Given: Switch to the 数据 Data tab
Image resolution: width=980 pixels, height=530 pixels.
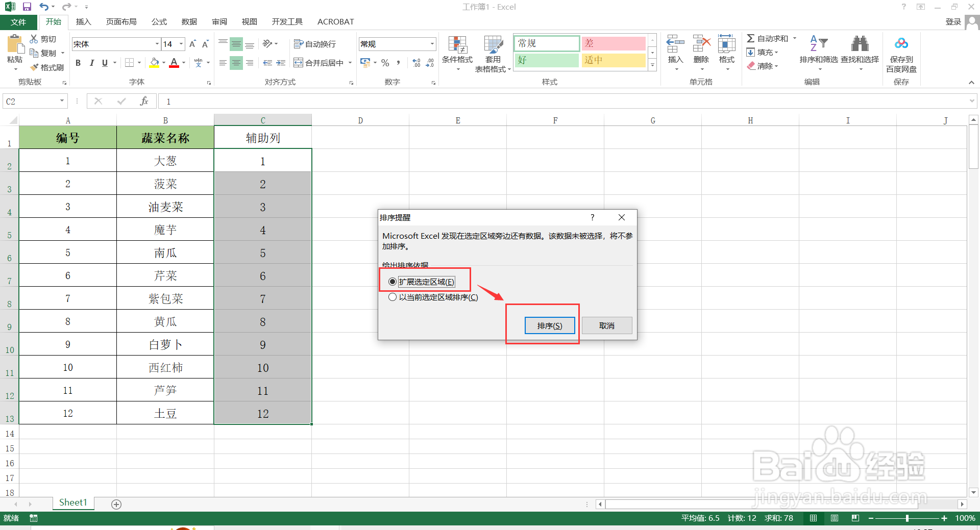Looking at the screenshot, I should click(x=189, y=22).
